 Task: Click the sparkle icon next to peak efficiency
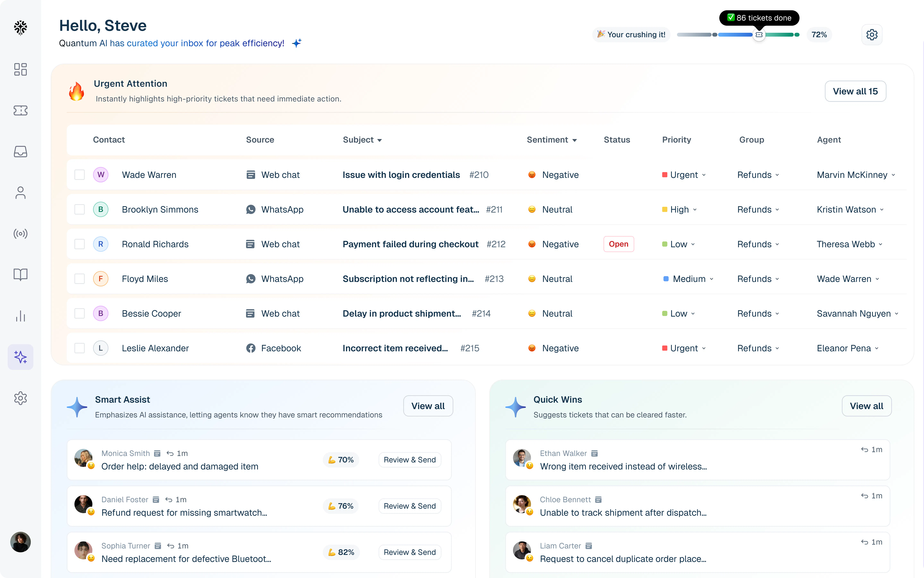(297, 43)
